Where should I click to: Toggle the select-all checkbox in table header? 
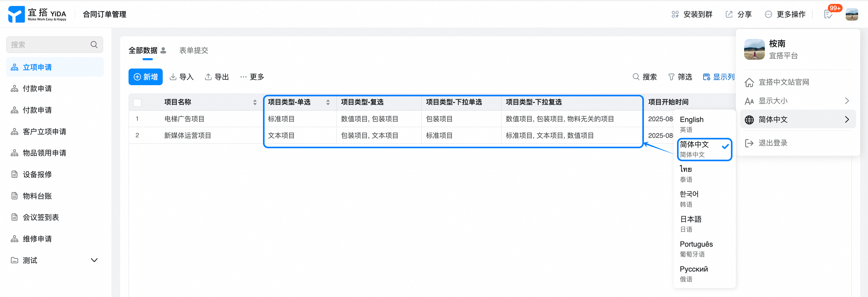tap(138, 103)
